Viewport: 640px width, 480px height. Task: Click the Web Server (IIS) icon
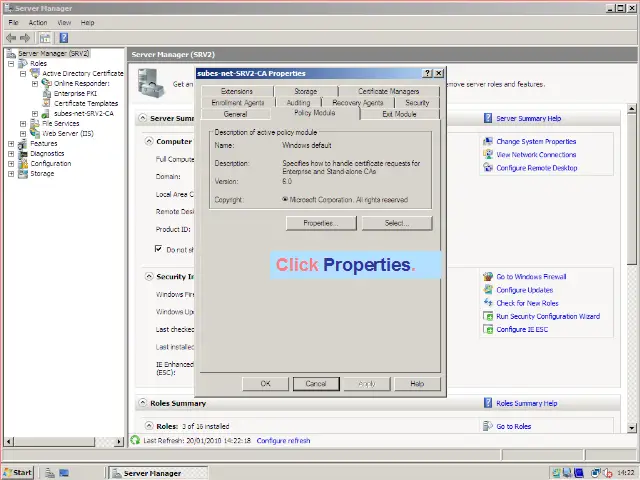pyautogui.click(x=35, y=133)
